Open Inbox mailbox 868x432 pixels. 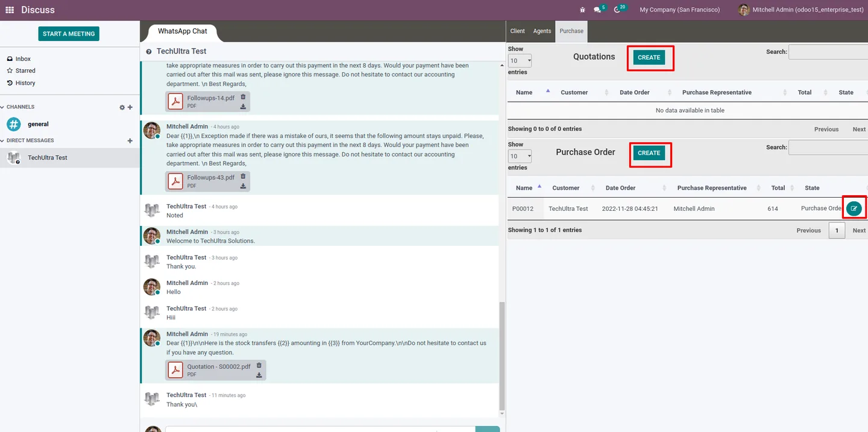[23, 59]
